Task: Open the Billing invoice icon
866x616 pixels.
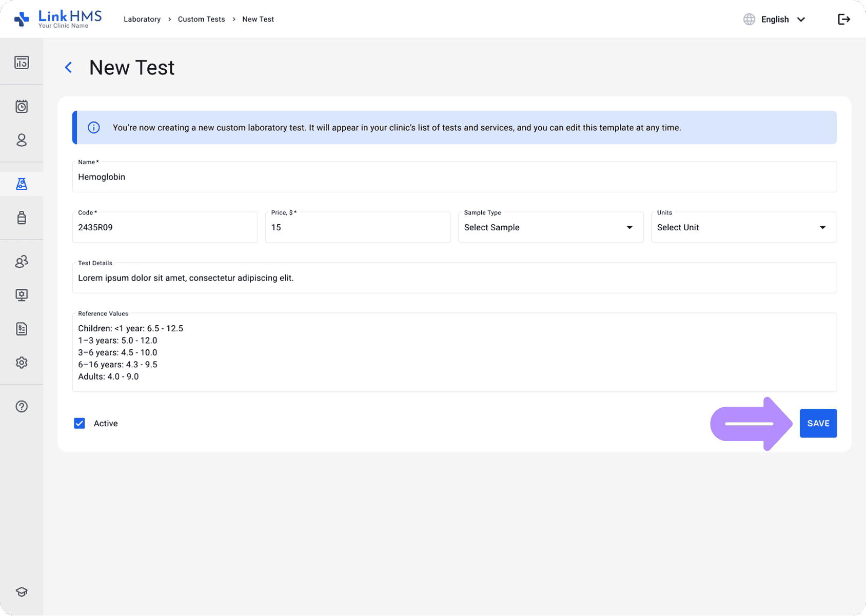Action: (x=22, y=329)
